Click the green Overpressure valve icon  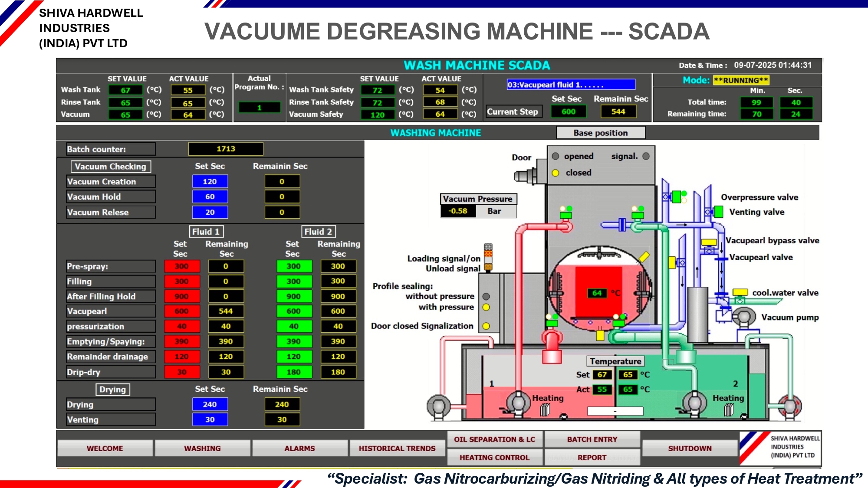point(676,197)
